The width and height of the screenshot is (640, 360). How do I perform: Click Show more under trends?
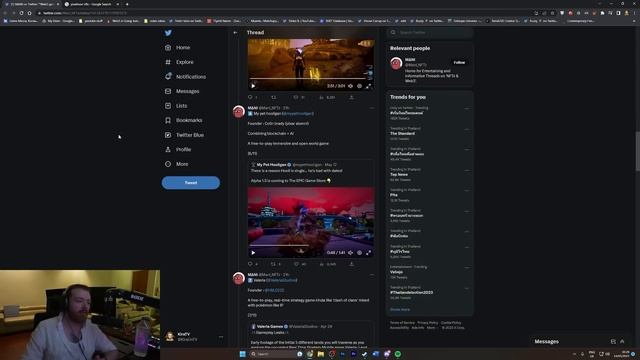point(400,309)
